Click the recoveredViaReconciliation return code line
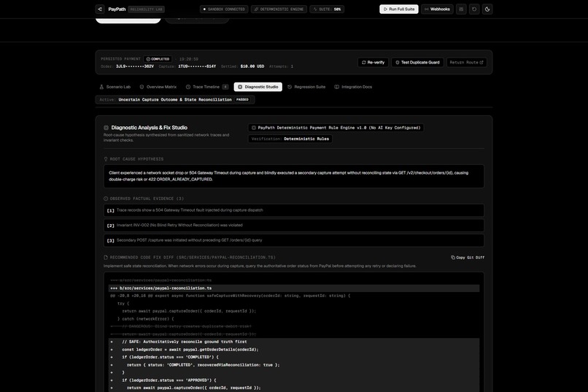The width and height of the screenshot is (588, 392). (x=293, y=364)
